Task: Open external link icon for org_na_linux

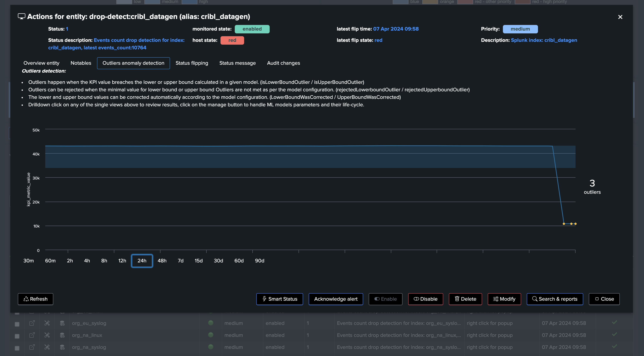Action: (x=32, y=335)
